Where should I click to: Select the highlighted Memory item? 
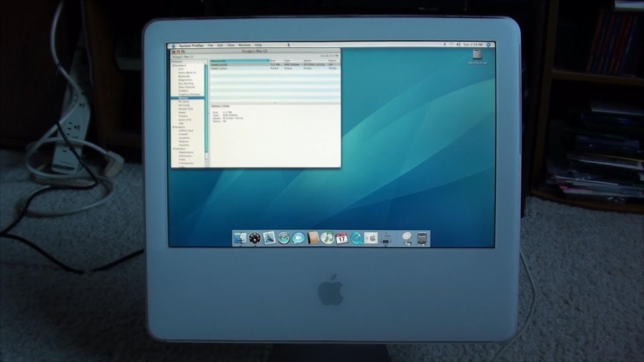[x=187, y=98]
